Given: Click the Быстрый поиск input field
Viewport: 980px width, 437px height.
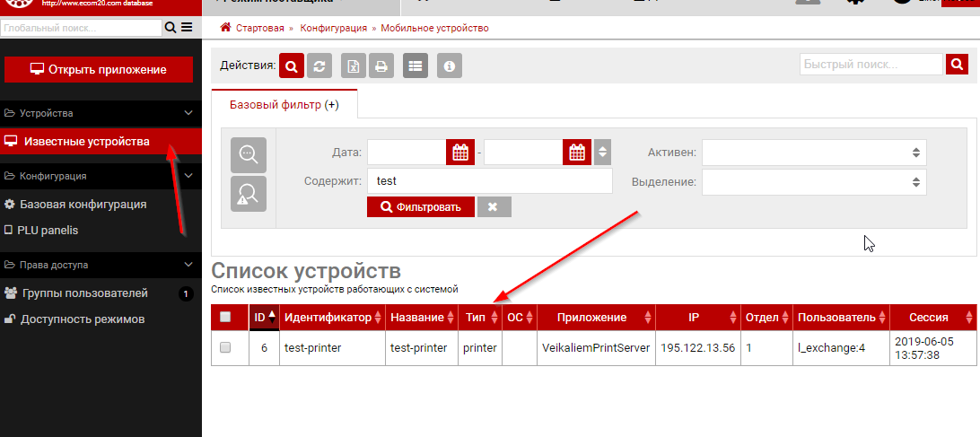Looking at the screenshot, I should click(x=871, y=65).
